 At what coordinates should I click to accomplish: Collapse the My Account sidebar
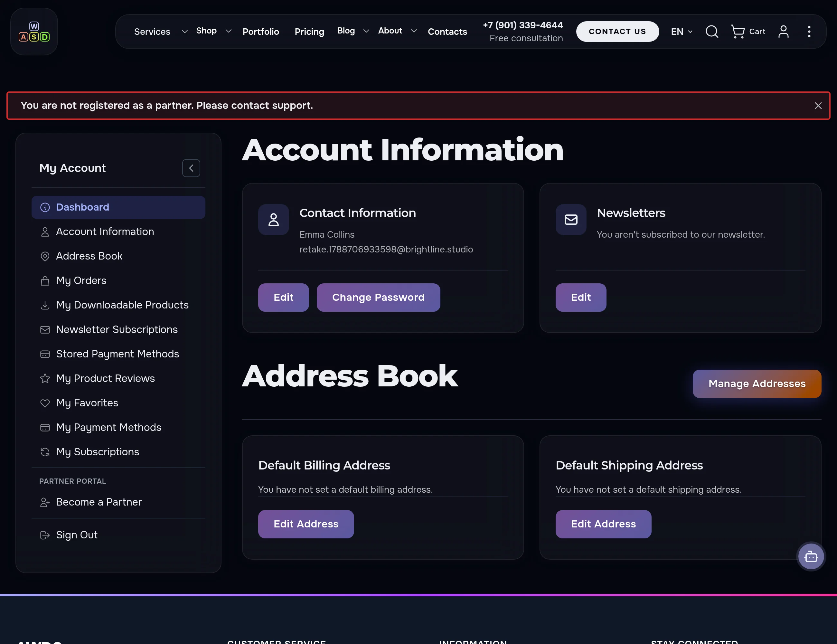click(191, 168)
